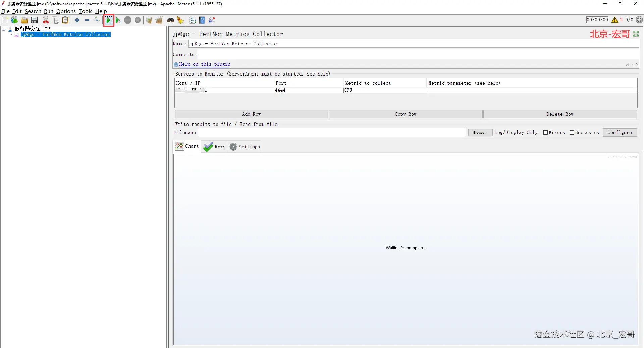
Task: Start the test with the green play icon
Action: 109,20
